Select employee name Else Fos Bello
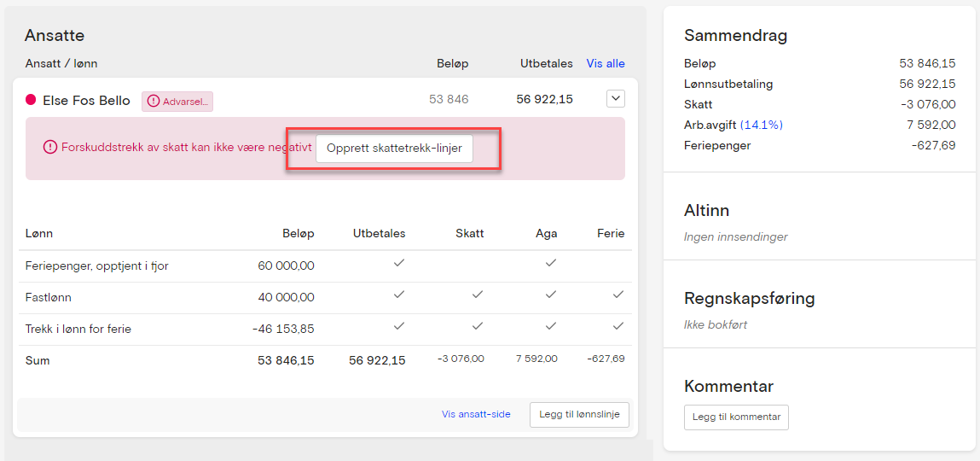The height and width of the screenshot is (461, 980). [x=86, y=100]
